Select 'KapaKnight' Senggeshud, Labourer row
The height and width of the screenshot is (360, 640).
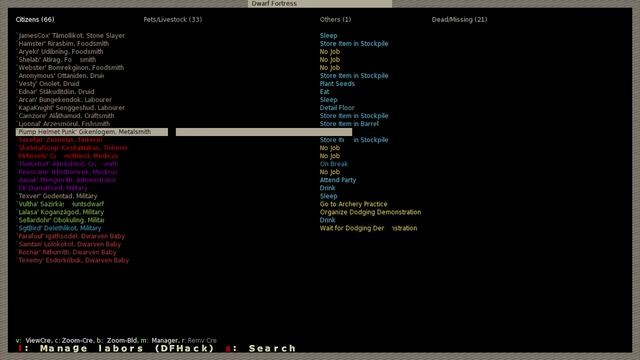coord(71,108)
